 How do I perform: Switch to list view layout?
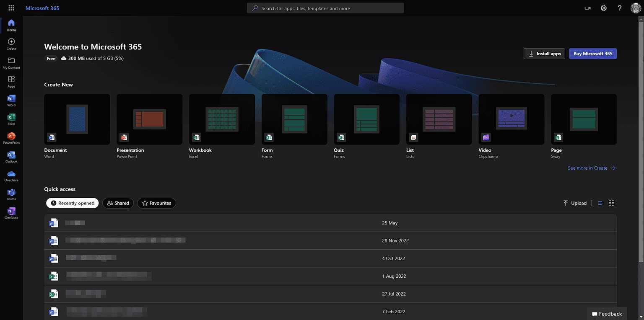[600, 203]
